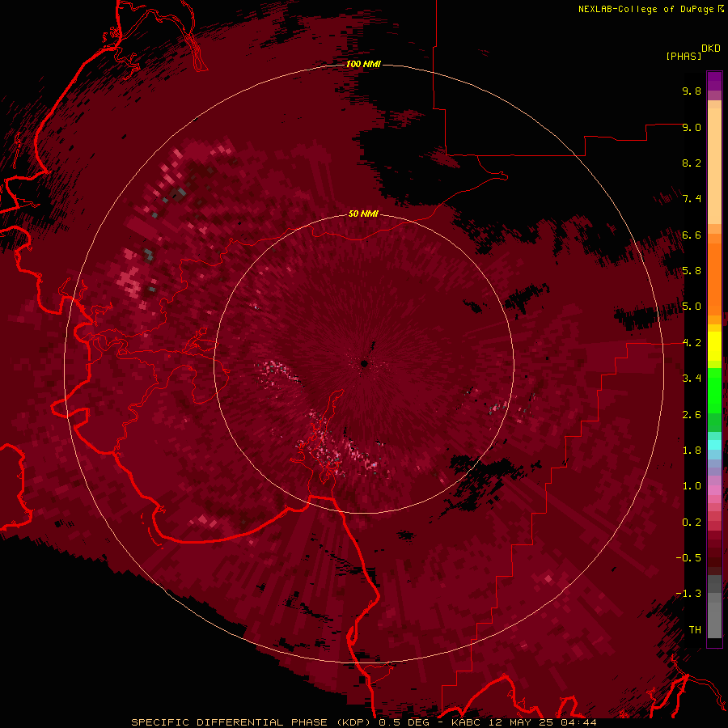Select the bright green segment of the color bar
Image resolution: width=728 pixels, height=728 pixels.
(x=714, y=390)
